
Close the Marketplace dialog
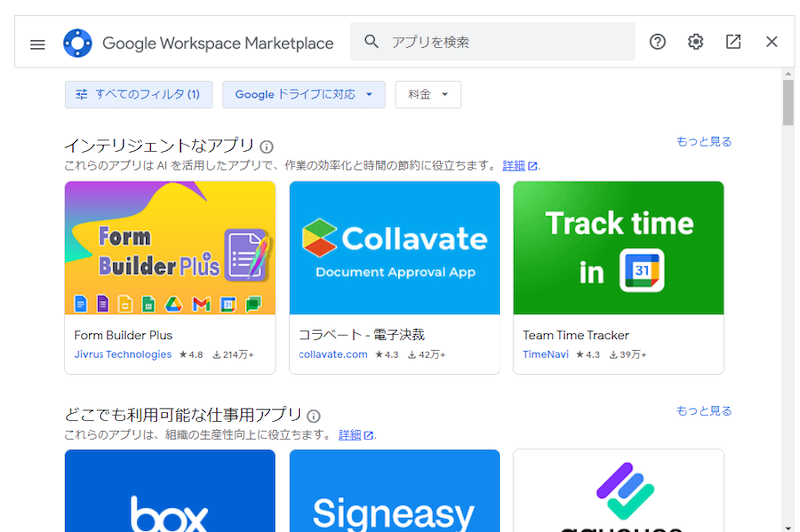click(772, 42)
